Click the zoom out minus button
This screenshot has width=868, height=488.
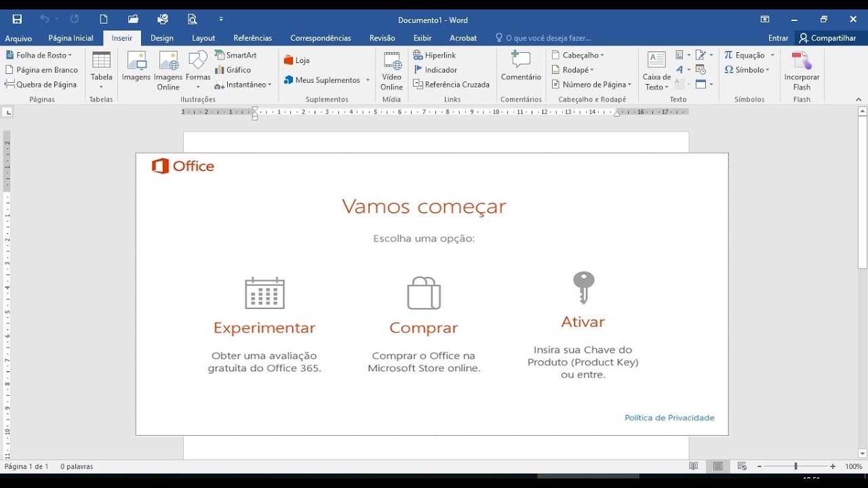point(759,466)
